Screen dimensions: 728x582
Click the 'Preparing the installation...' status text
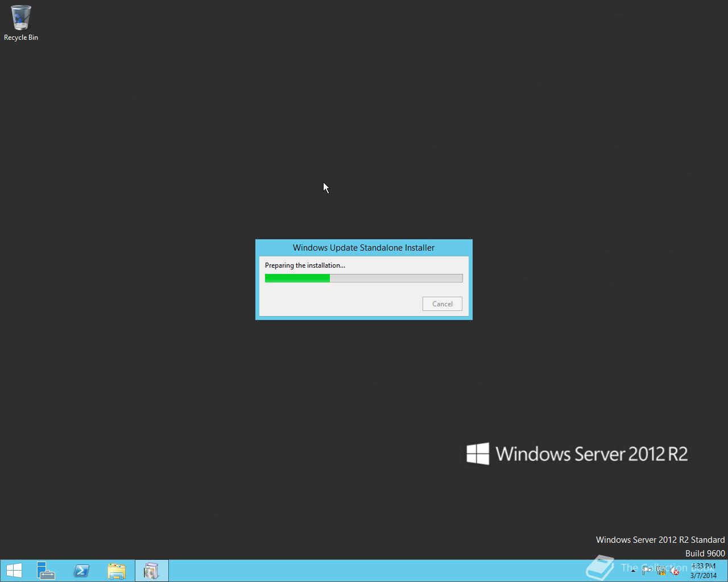[305, 265]
